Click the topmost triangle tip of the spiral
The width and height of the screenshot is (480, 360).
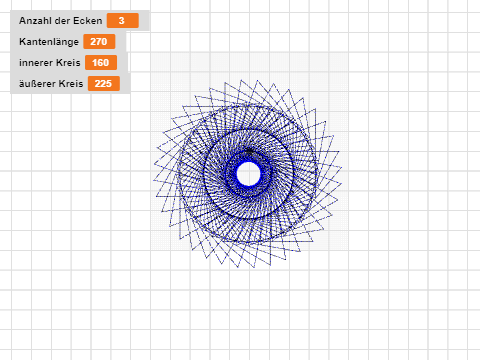[x=257, y=81]
